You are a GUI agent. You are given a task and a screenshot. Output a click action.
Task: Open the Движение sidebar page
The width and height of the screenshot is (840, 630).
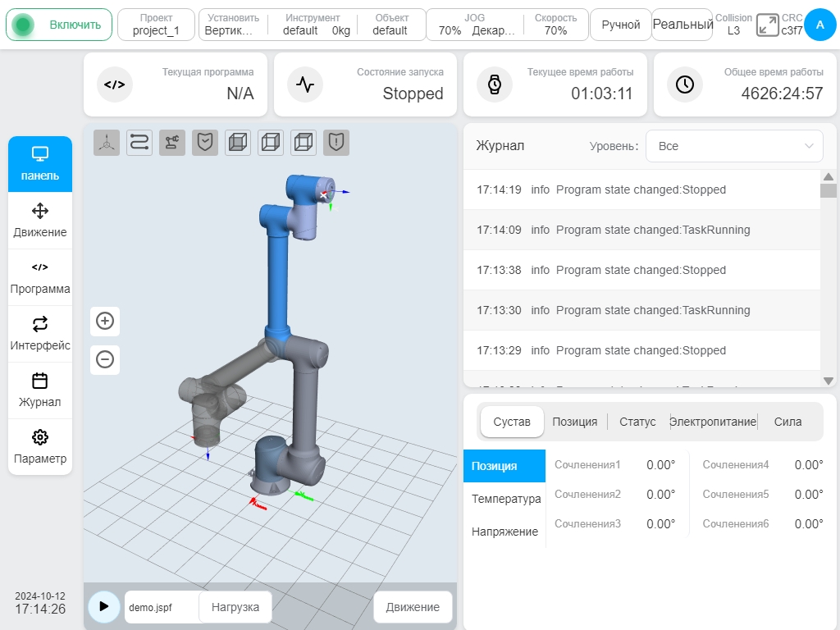pyautogui.click(x=40, y=221)
